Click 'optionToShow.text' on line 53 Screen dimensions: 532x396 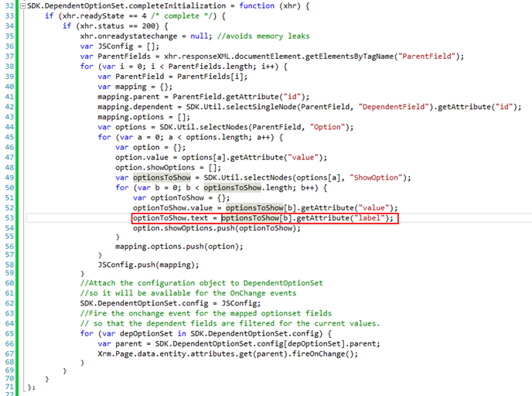coord(170,218)
